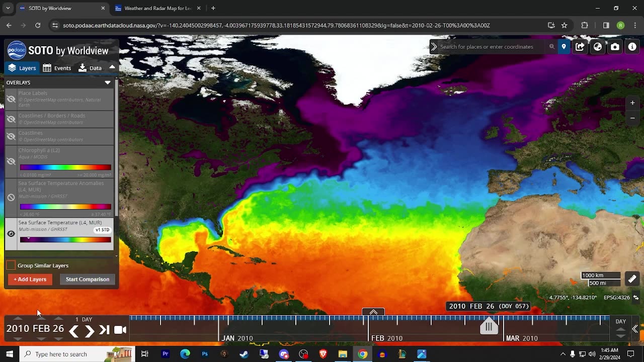Image resolution: width=644 pixels, height=362 pixels.
Task: Take a snapshot with the camera icon
Action: [615, 47]
